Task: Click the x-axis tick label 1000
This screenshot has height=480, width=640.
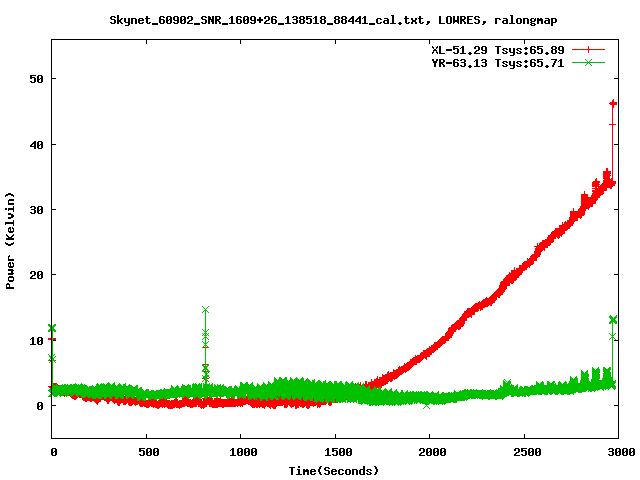Action: tap(243, 452)
